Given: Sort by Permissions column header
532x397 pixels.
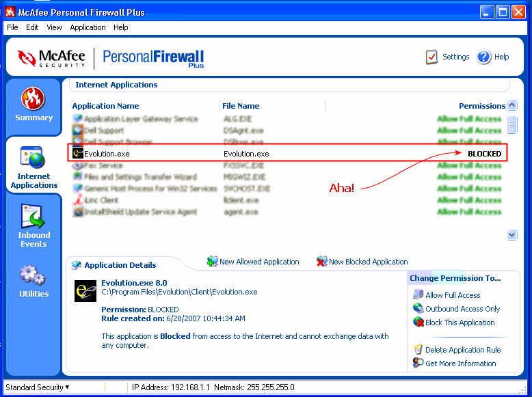Looking at the screenshot, I should coord(481,106).
